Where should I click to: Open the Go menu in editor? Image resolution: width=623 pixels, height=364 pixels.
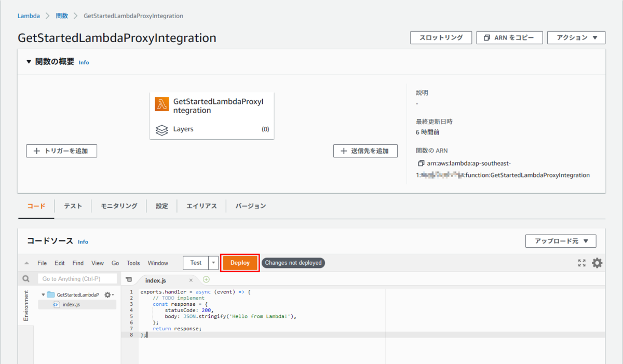(x=115, y=263)
